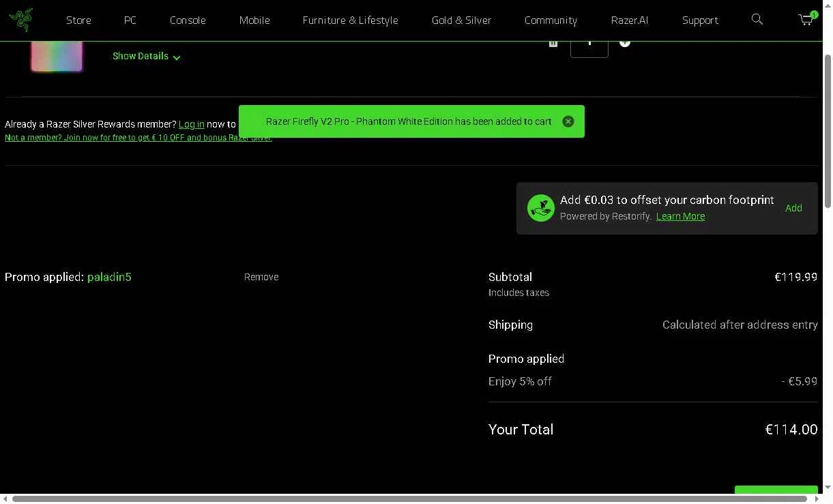Screen dimensions: 833x504
Task: Click Learn More about Restorify
Action: tap(680, 216)
